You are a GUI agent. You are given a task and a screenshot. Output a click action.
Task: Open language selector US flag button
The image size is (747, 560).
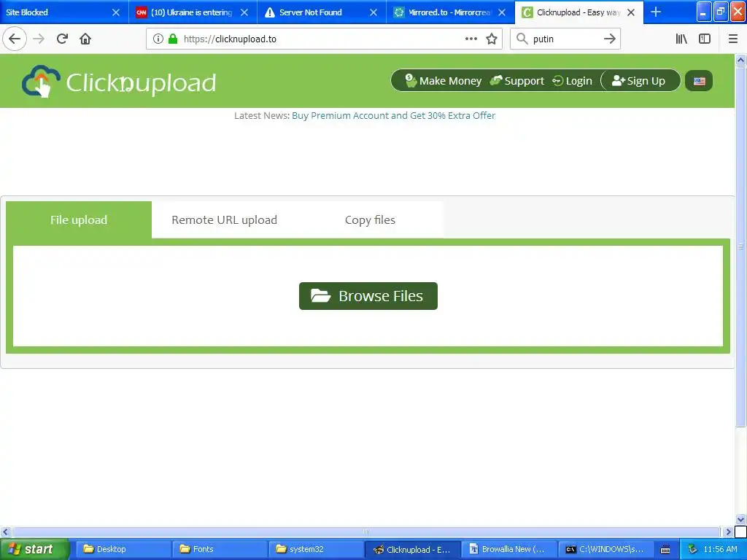coord(699,81)
